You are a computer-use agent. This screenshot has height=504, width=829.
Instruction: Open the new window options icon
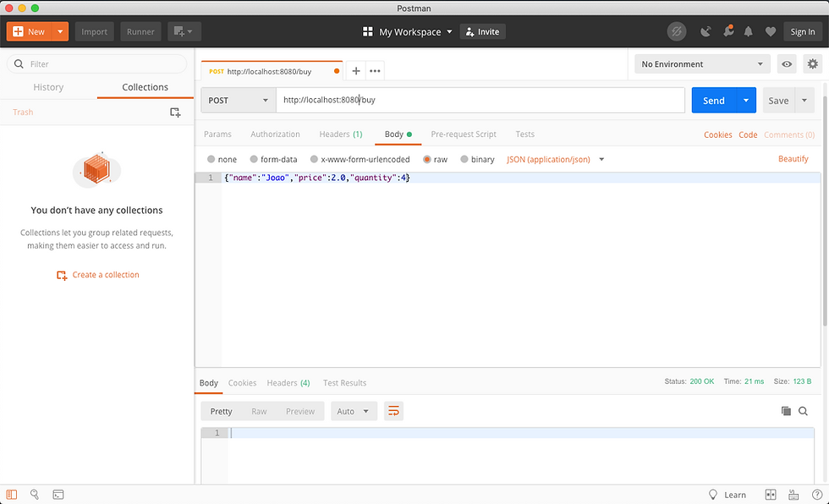(x=184, y=31)
